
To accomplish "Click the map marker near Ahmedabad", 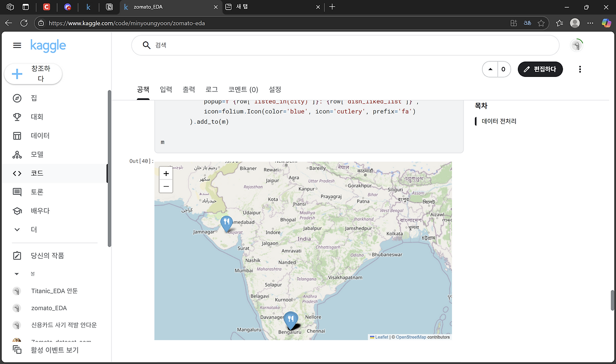I will (x=226, y=224).
